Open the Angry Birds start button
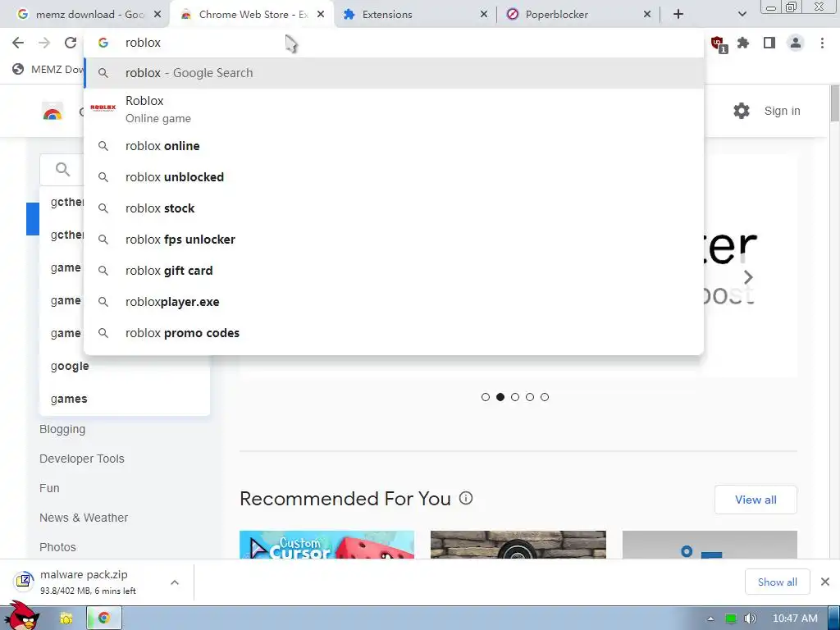Viewport: 840px width, 630px height. 21,617
